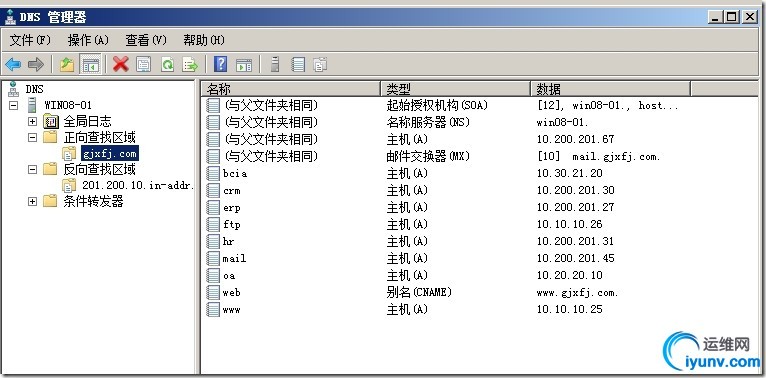Select the 全局日志 tree item
766x378 pixels.
[x=87, y=121]
